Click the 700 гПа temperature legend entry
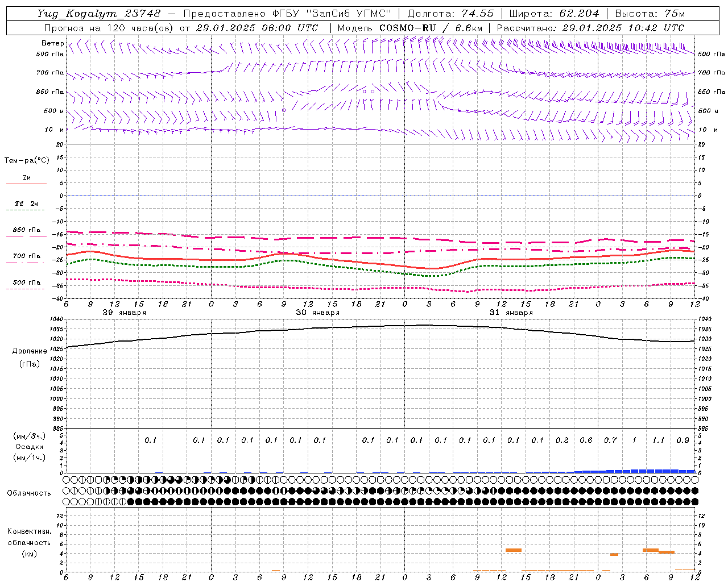The image size is (728, 582). click(26, 256)
